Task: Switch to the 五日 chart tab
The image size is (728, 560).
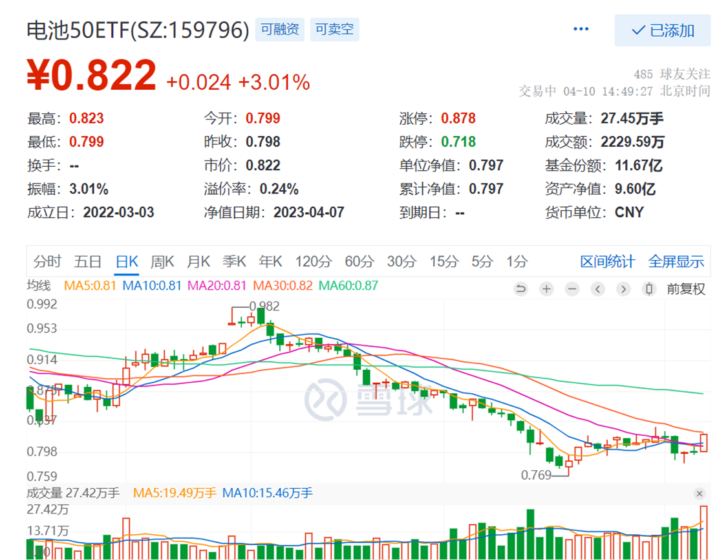Action: 88,261
